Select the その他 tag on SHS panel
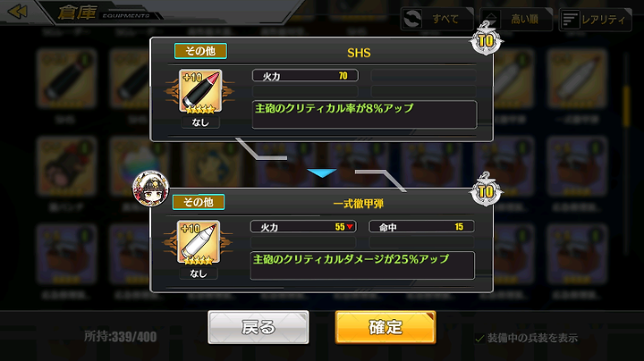The height and width of the screenshot is (361, 644). tap(200, 51)
